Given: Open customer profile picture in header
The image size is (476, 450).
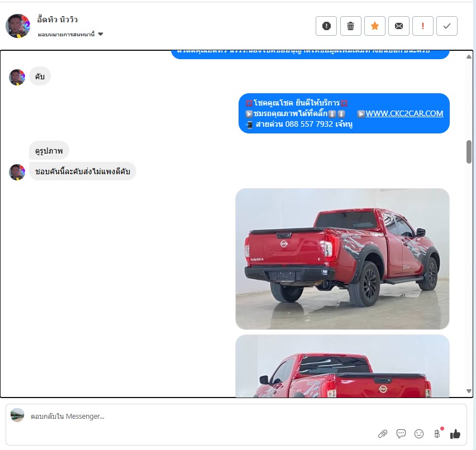Looking at the screenshot, I should (x=18, y=26).
